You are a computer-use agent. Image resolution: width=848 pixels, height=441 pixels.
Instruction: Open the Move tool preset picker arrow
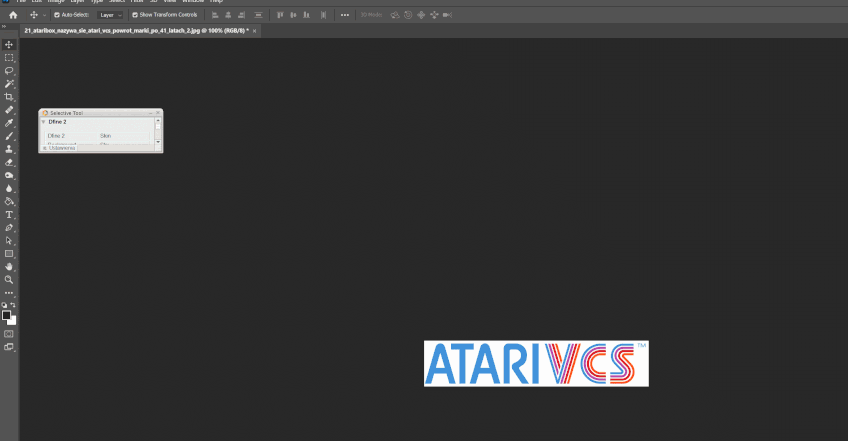point(44,15)
